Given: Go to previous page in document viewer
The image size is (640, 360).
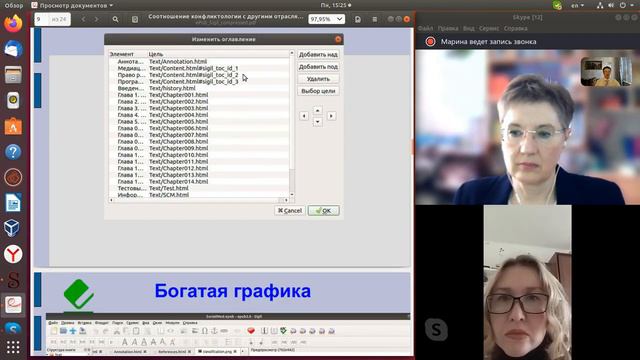Looking at the screenshot, I should (84, 19).
